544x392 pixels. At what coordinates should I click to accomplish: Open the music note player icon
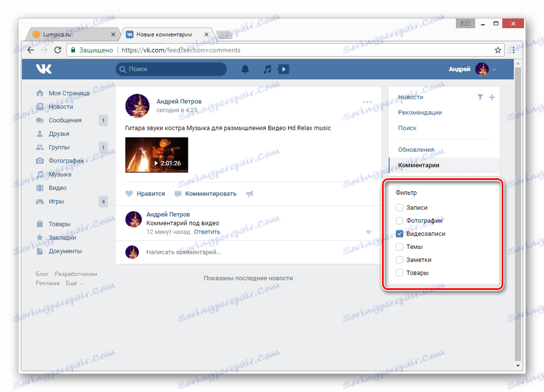(x=267, y=69)
